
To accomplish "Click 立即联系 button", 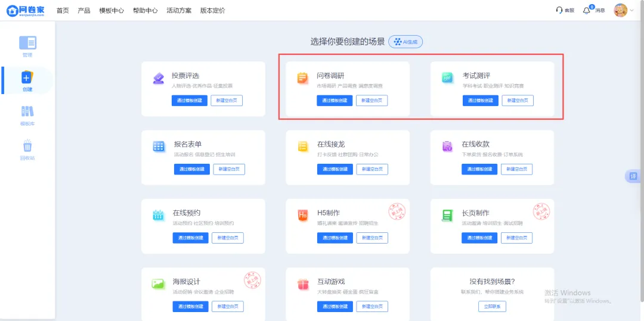I will point(492,306).
